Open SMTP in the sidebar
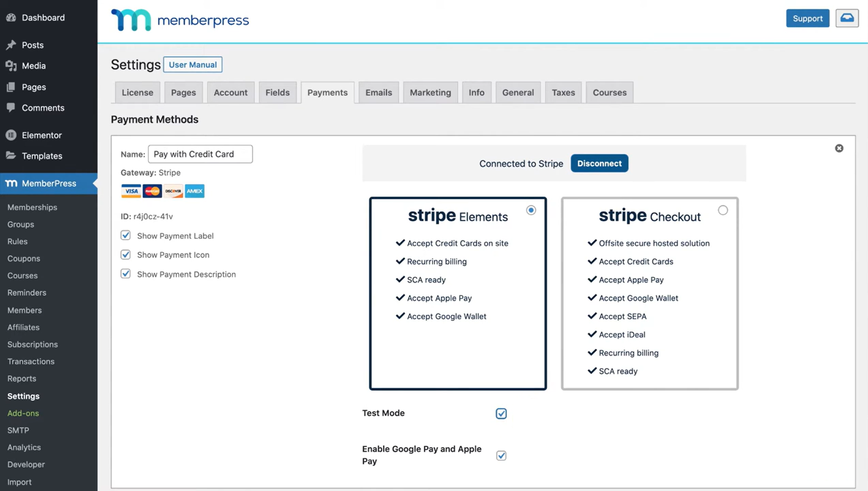 click(x=18, y=430)
